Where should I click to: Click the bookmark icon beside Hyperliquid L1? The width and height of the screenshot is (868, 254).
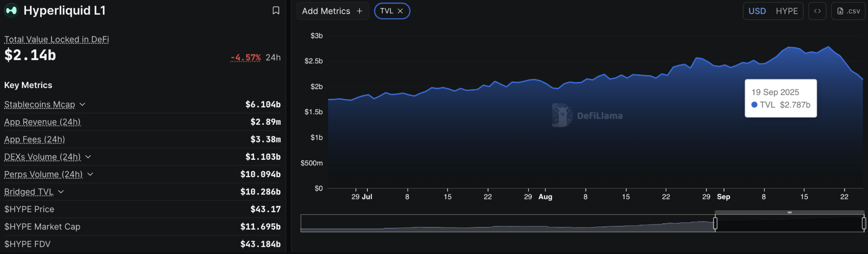[276, 11]
